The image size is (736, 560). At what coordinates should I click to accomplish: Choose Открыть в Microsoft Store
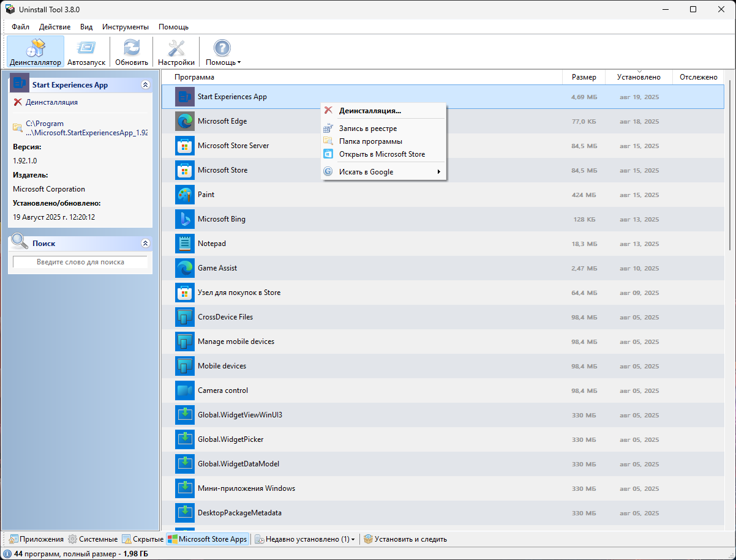[x=383, y=154]
